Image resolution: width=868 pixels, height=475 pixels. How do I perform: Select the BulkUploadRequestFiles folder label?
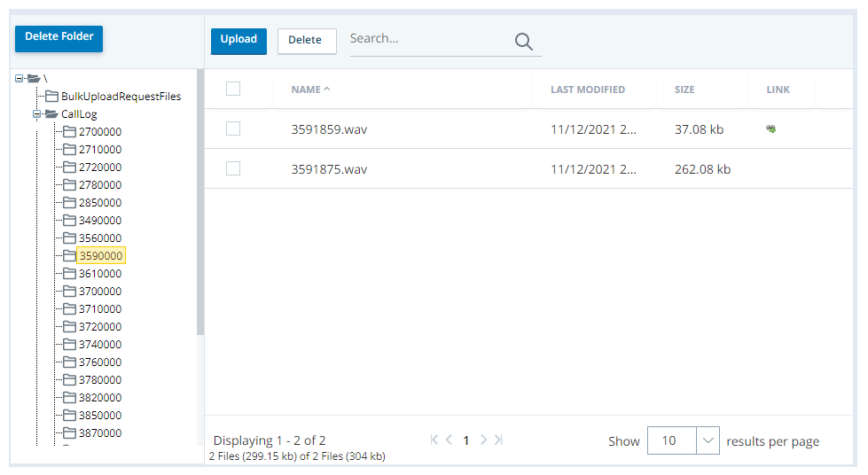(121, 96)
